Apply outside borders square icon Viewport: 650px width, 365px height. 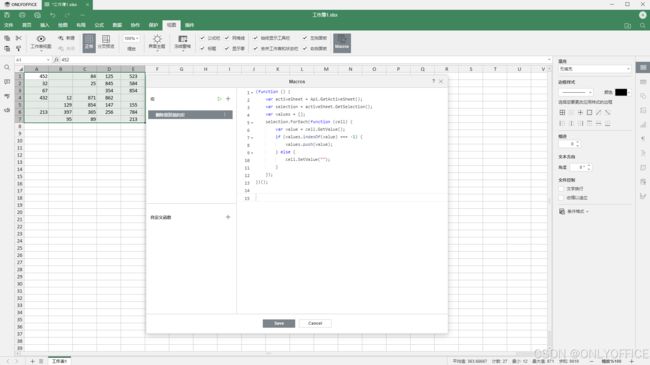point(589,112)
